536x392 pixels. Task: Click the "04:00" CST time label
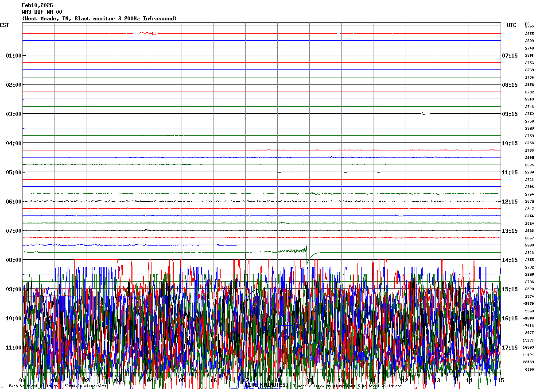coord(14,143)
